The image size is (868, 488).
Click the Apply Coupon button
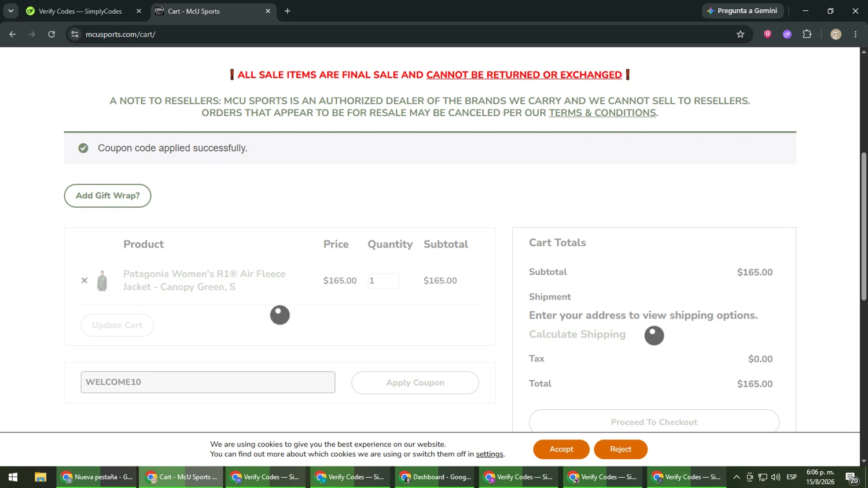pos(415,383)
